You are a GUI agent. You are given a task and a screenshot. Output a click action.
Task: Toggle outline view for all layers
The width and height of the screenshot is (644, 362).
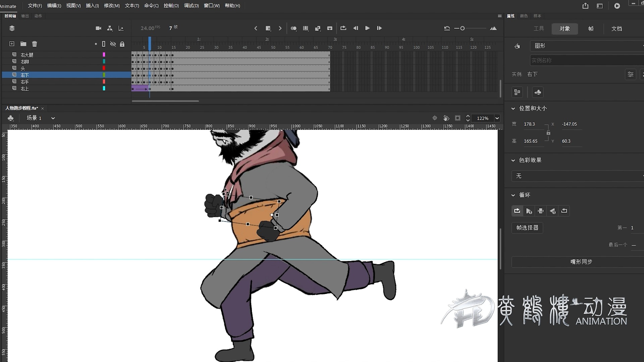click(104, 44)
